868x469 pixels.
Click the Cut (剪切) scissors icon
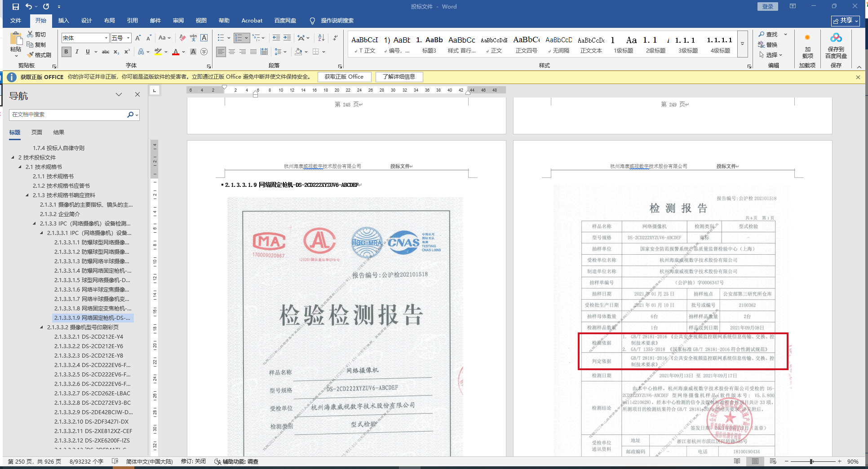(30, 34)
